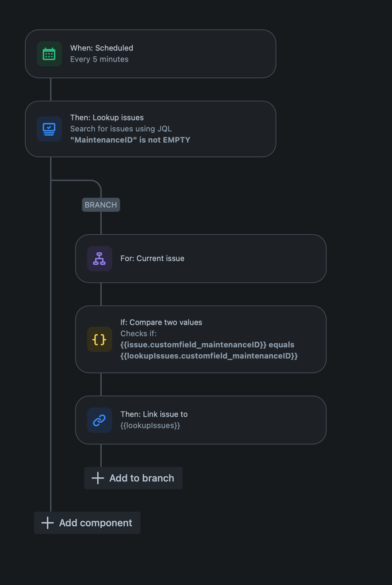Click the "MaintenanceID" is not EMPTY JQL text
This screenshot has height=585, width=392.
[130, 140]
